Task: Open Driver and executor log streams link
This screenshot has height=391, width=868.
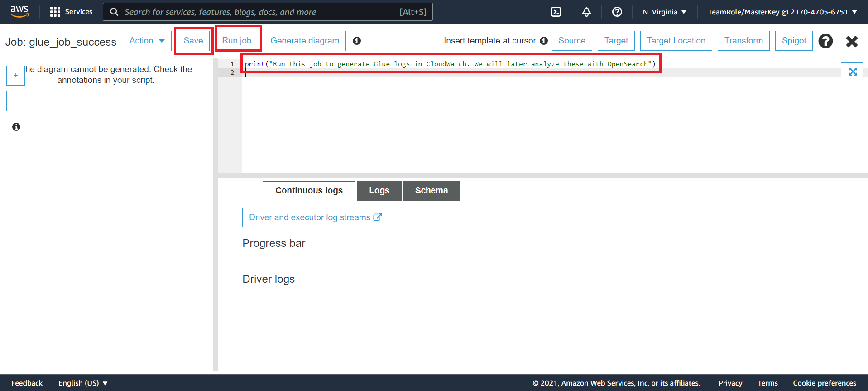Action: pos(316,217)
